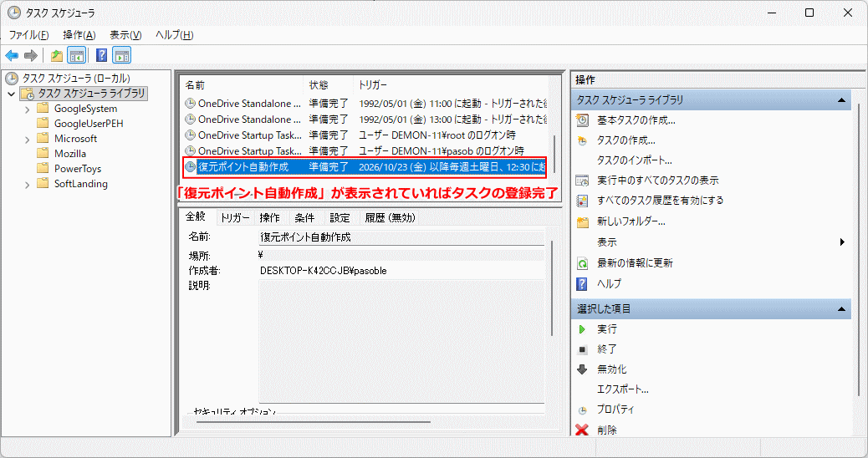Open the 表示 submenu arrow in actions

[842, 242]
